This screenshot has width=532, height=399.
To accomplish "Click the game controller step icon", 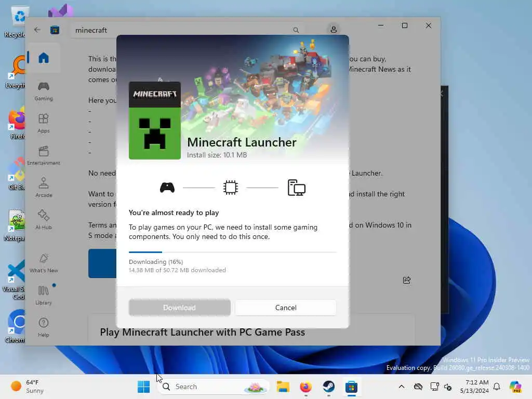I will click(x=167, y=187).
